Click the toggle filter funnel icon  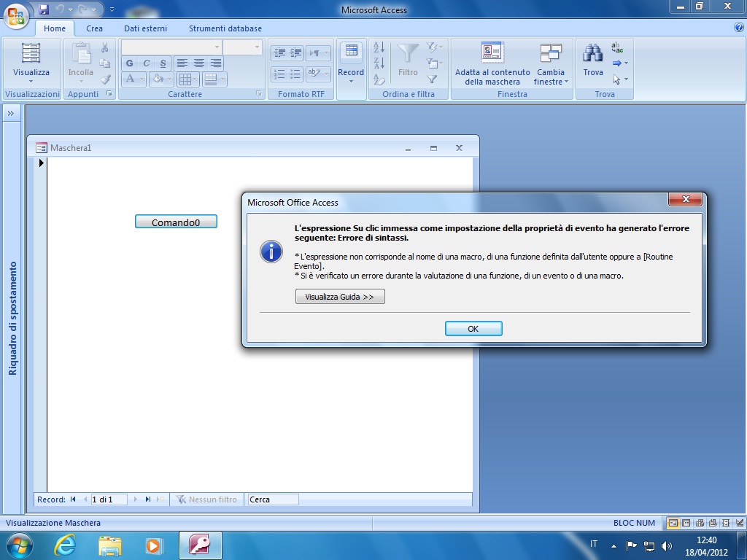click(x=432, y=79)
